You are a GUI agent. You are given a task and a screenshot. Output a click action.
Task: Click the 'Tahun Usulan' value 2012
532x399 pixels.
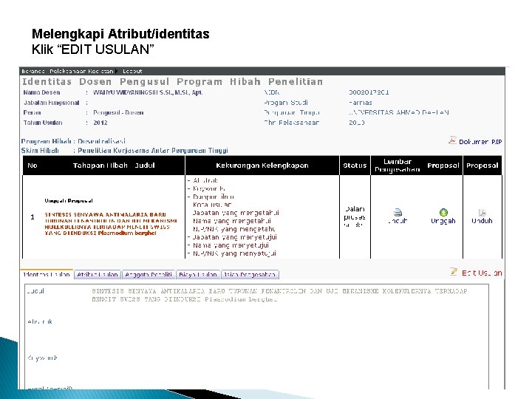(100, 123)
